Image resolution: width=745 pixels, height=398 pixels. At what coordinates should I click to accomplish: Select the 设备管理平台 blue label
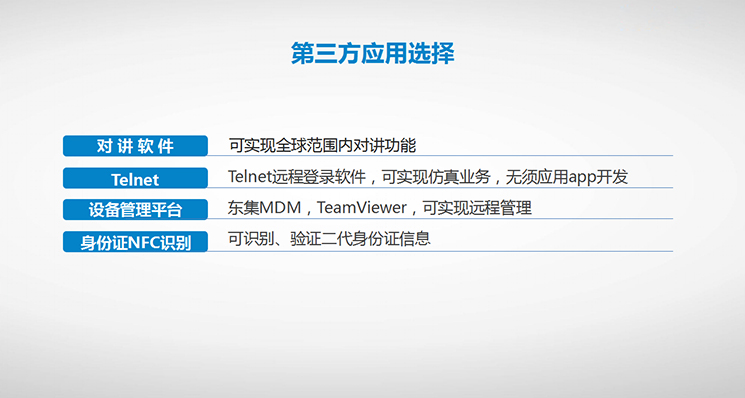pos(135,209)
